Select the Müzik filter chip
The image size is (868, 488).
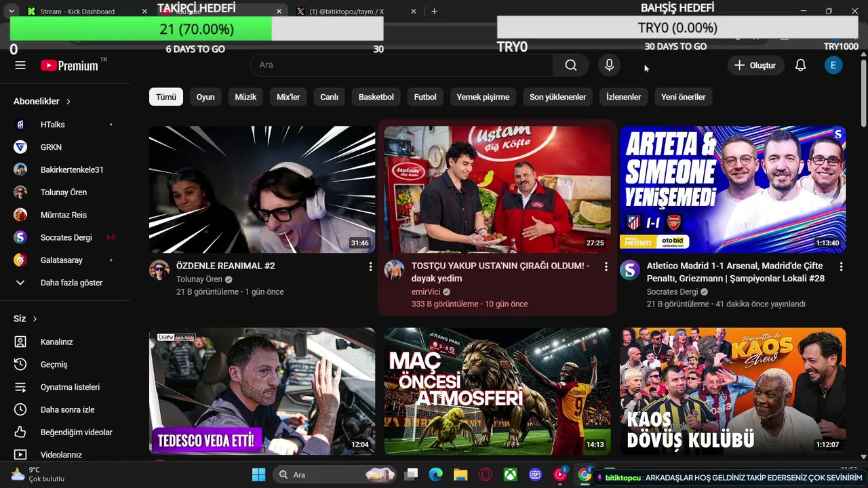(245, 97)
